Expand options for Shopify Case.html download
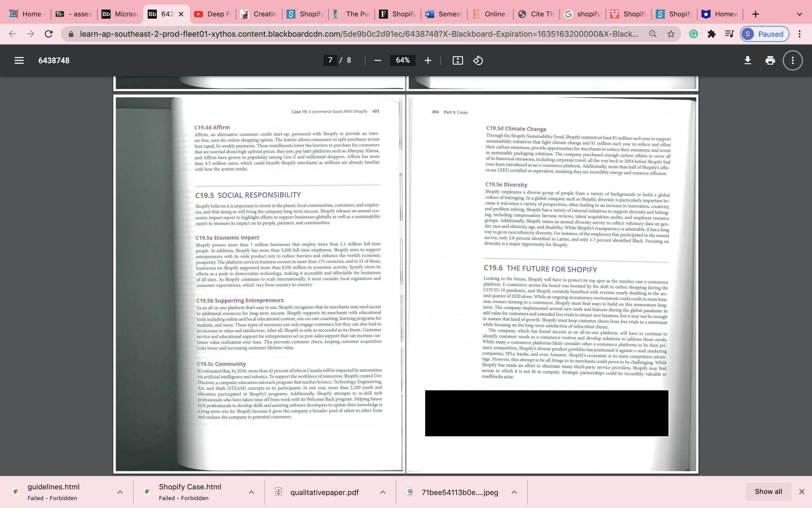812x508 pixels. (251, 492)
